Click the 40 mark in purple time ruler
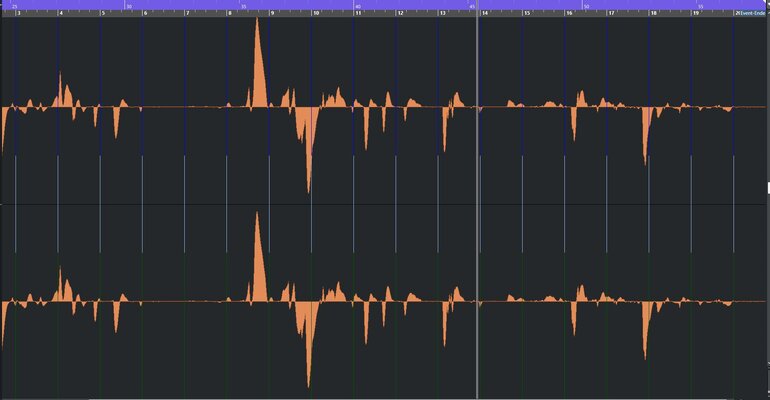770x400 pixels. [x=358, y=7]
